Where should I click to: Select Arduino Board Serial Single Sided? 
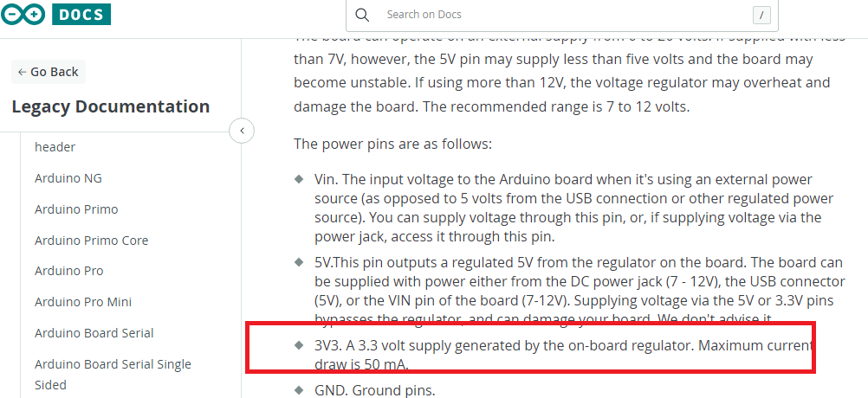[x=113, y=375]
